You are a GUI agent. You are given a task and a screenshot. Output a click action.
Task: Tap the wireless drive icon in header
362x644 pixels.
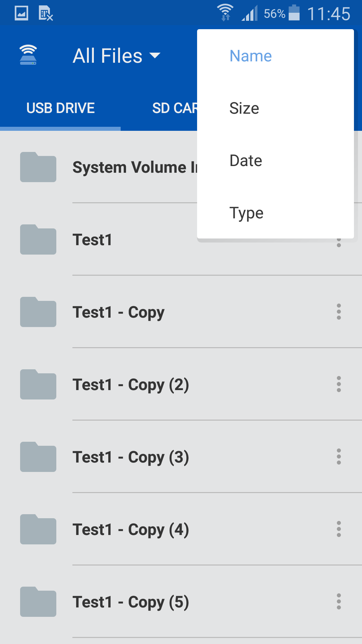coord(28,55)
